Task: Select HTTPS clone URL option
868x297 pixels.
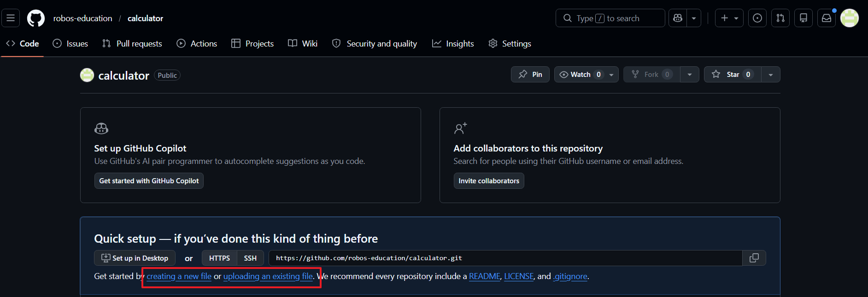Action: point(219,258)
